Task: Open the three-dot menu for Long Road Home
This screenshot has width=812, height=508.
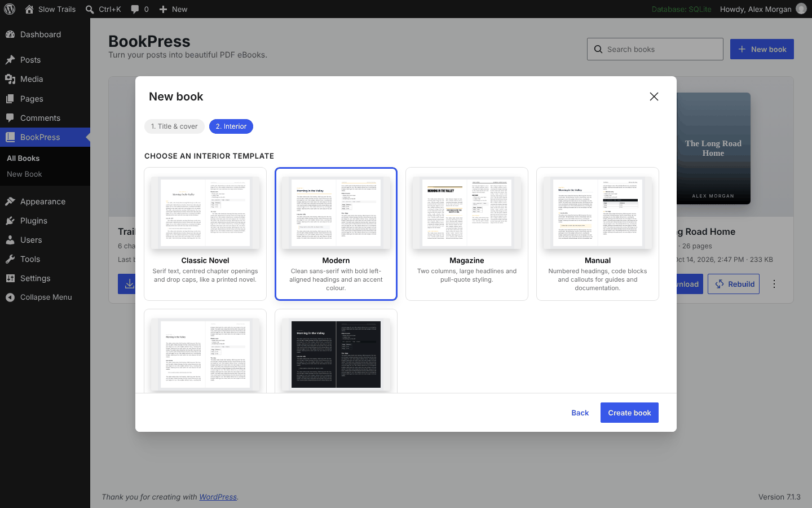Action: pos(774,284)
